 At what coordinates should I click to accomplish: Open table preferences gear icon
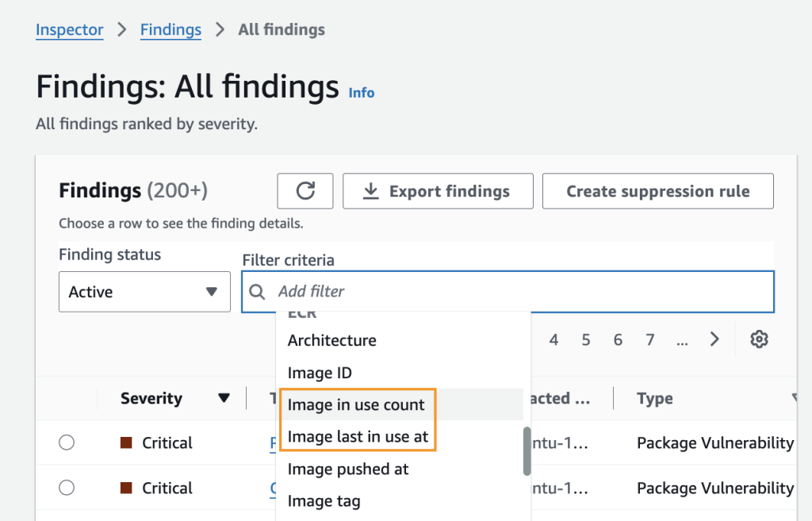coord(759,339)
